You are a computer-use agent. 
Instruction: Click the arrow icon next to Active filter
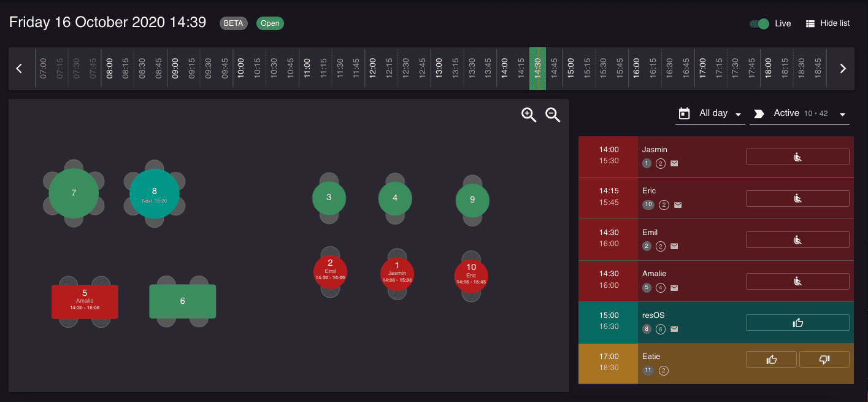click(x=759, y=113)
